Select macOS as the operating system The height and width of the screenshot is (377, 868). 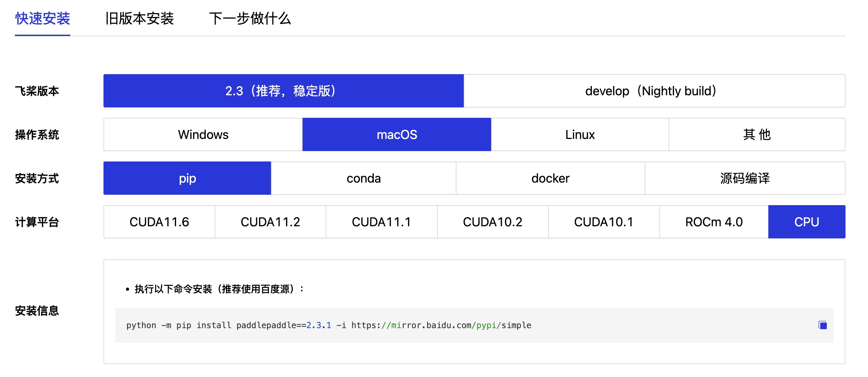pos(397,134)
